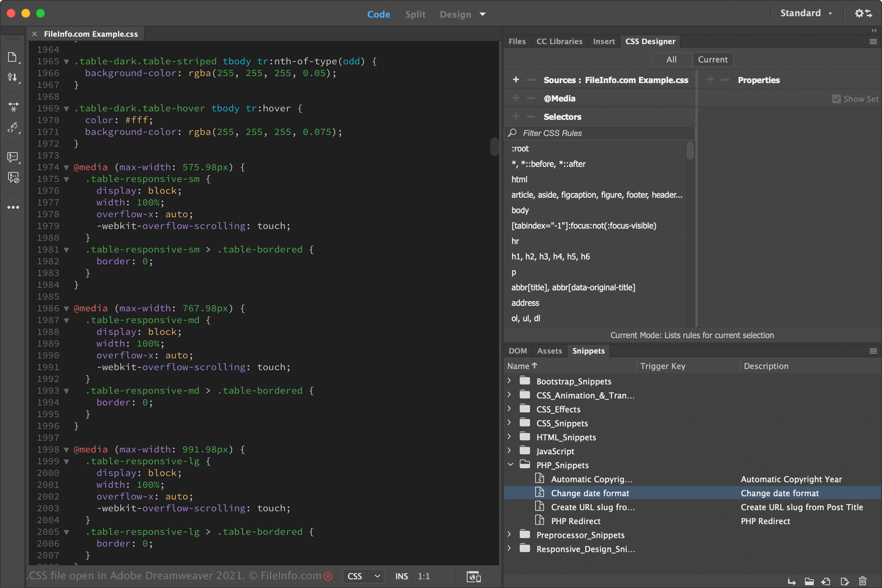Expand the Responsive_Design_Sni... folder

(x=512, y=549)
